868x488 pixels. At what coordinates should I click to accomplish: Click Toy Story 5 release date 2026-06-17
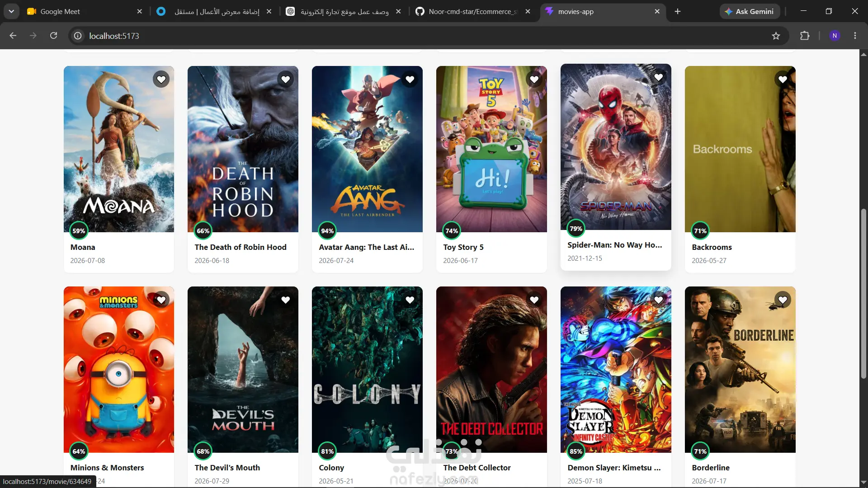tap(460, 261)
